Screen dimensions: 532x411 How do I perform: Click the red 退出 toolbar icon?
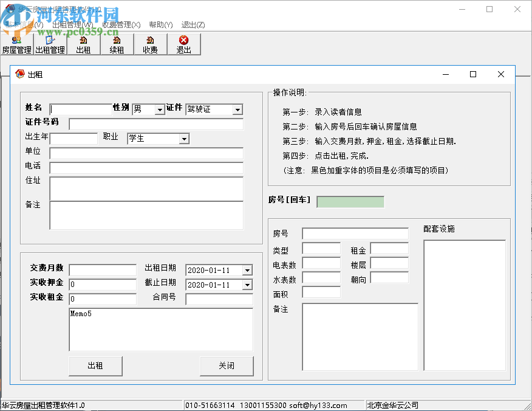(x=183, y=44)
